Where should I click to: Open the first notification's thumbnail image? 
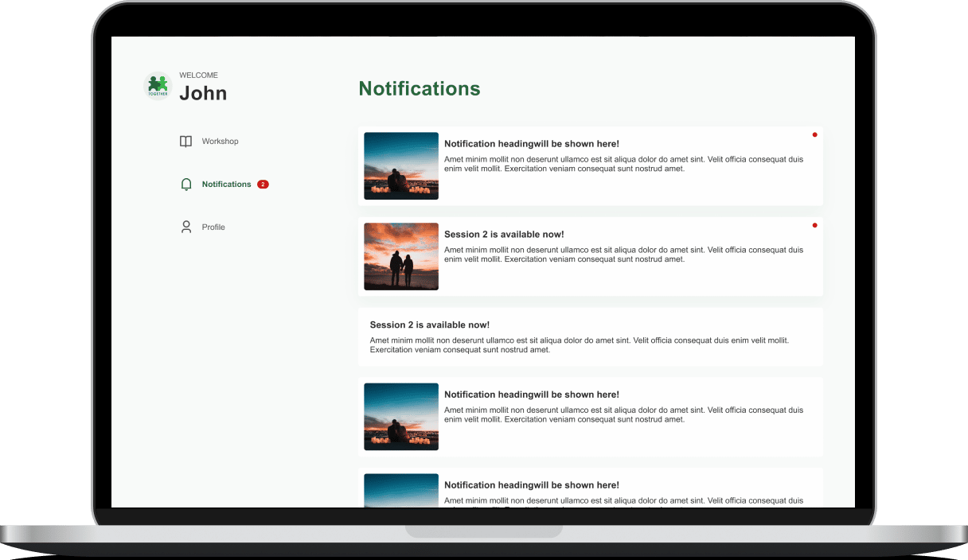(401, 165)
